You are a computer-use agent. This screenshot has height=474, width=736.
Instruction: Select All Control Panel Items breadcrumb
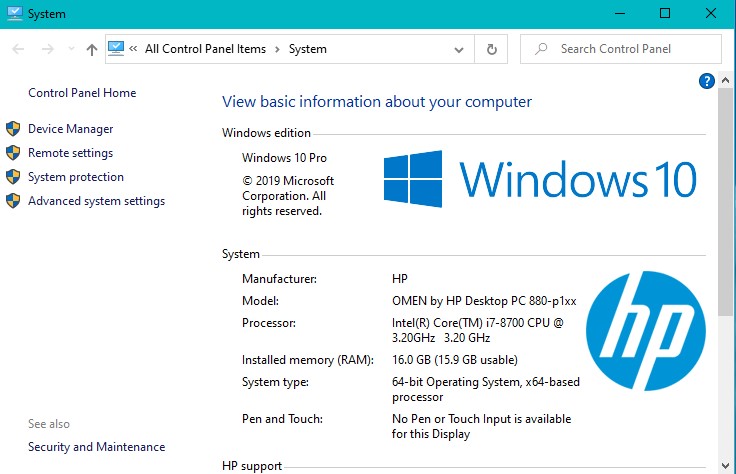pos(205,49)
